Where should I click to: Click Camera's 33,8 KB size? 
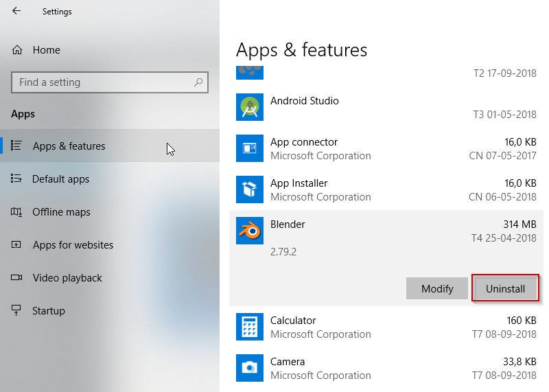click(519, 362)
